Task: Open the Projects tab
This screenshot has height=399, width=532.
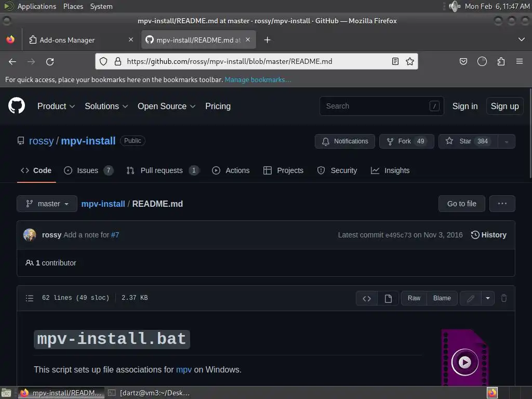Action: [x=283, y=170]
